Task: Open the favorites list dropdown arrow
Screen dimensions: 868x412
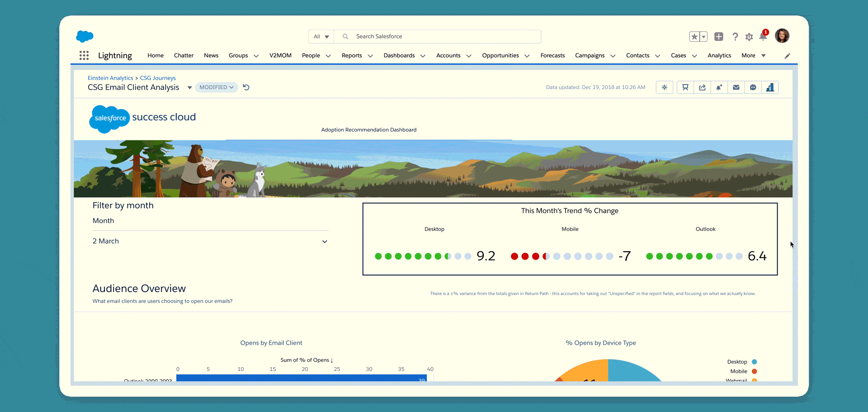Action: pos(703,37)
